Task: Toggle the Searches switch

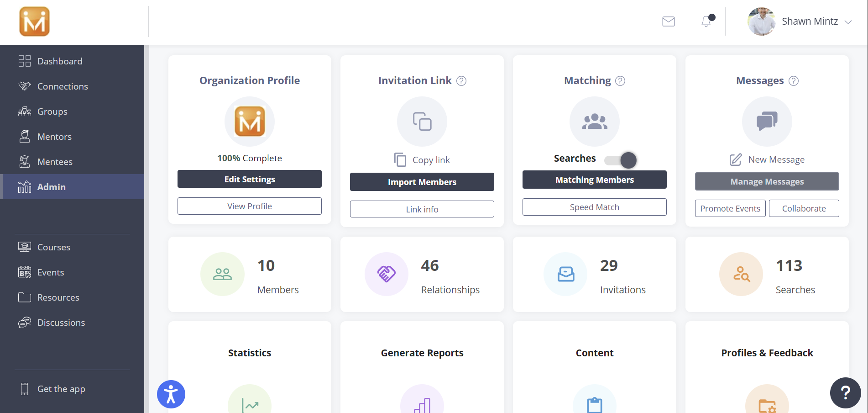Action: 621,160
